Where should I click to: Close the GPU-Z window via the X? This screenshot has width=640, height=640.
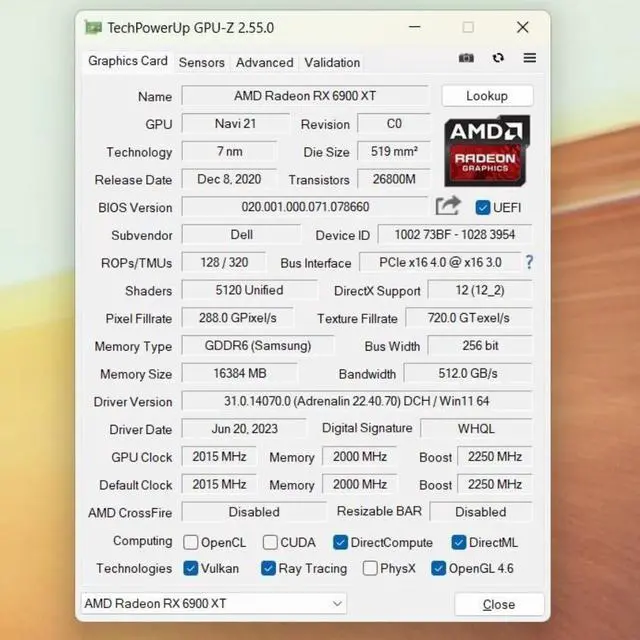[522, 27]
